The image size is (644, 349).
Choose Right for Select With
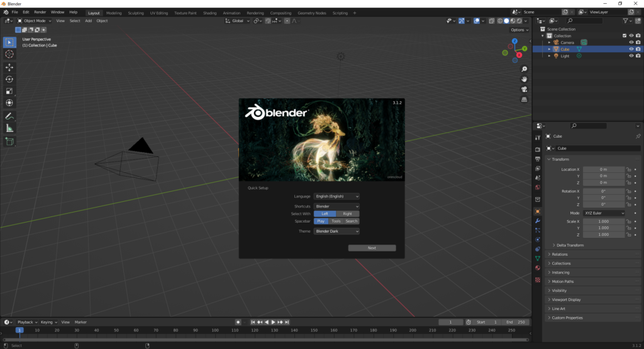click(347, 214)
